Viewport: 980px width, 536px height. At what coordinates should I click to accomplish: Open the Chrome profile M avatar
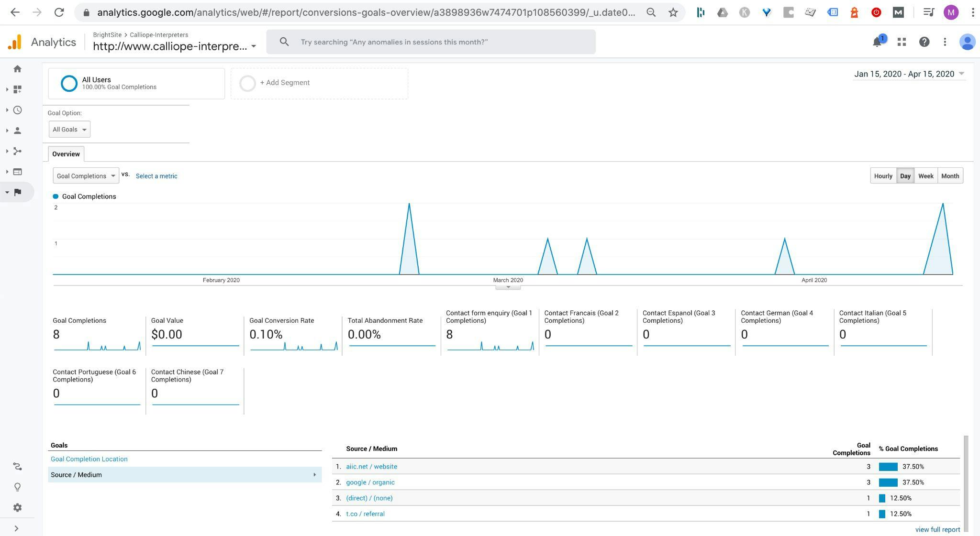[951, 12]
